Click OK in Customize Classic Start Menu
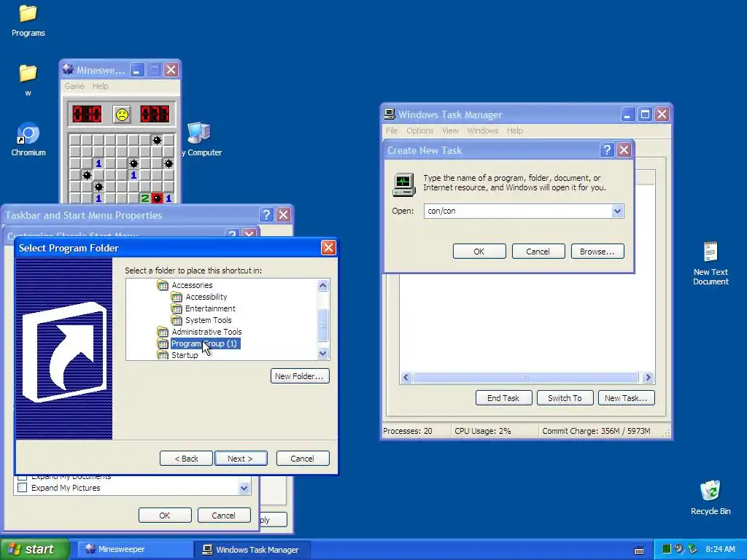This screenshot has height=560, width=747. click(165, 516)
